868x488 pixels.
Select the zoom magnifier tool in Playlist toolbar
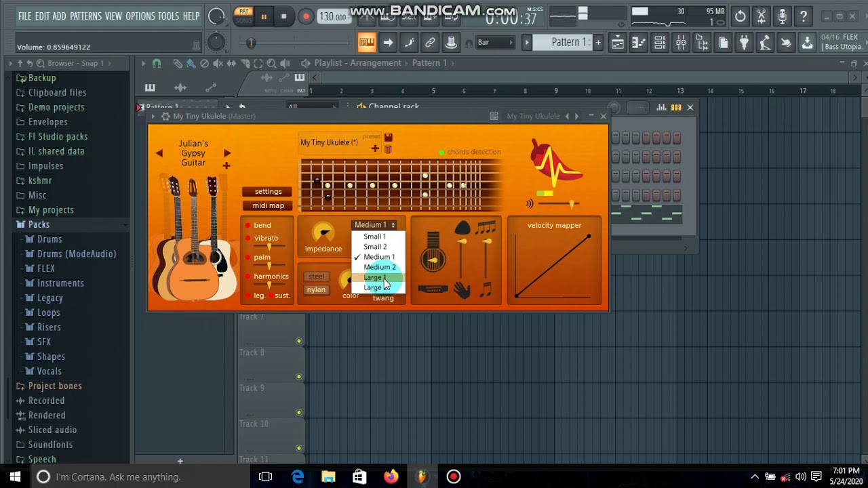coord(271,63)
